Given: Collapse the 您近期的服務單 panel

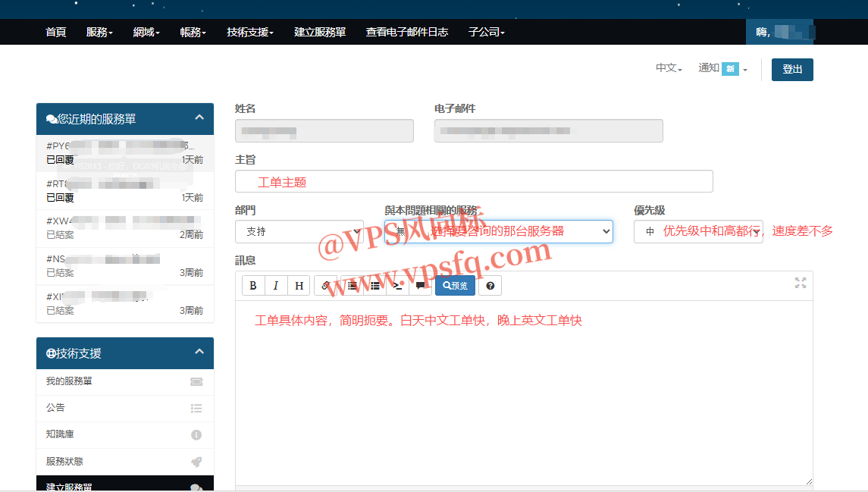Looking at the screenshot, I should pos(199,118).
